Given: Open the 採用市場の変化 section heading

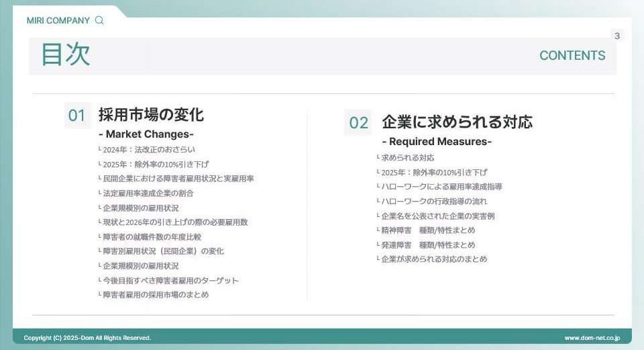Looking at the screenshot, I should click(x=151, y=115).
